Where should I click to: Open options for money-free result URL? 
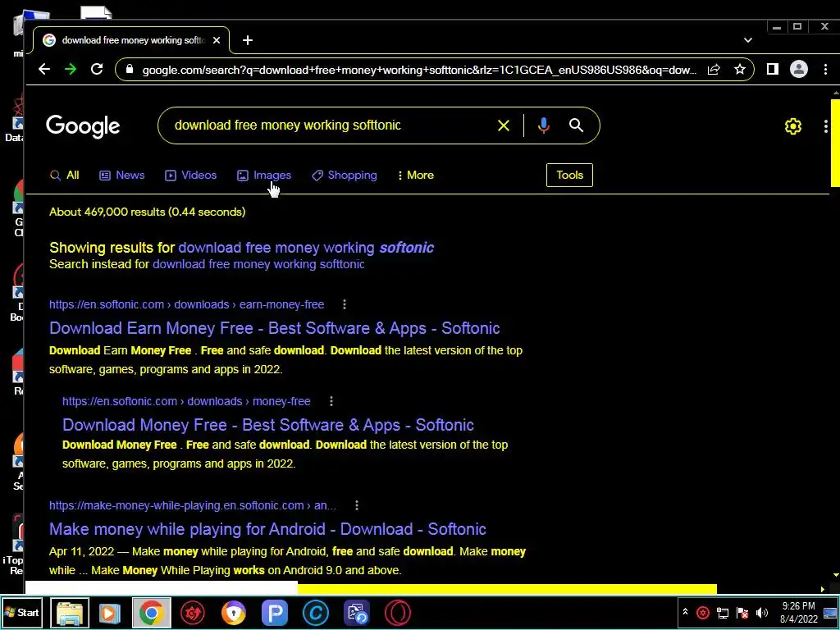331,401
